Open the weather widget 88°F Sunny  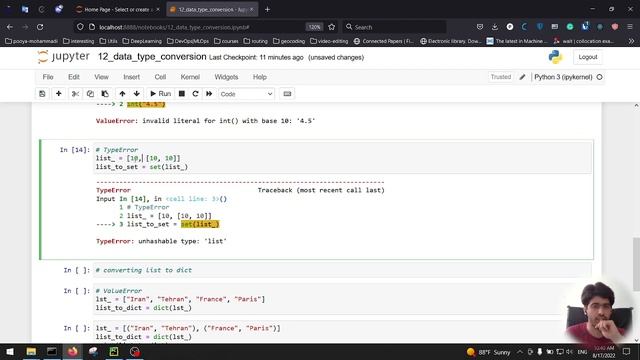tap(488, 352)
